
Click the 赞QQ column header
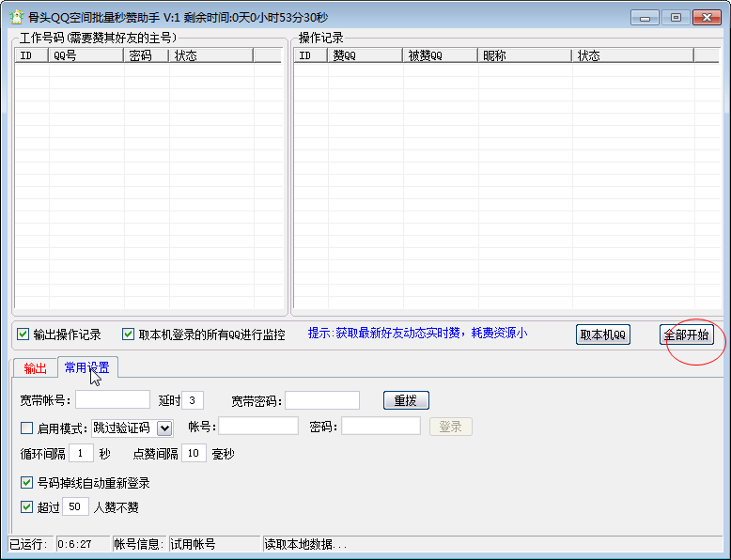[x=365, y=55]
